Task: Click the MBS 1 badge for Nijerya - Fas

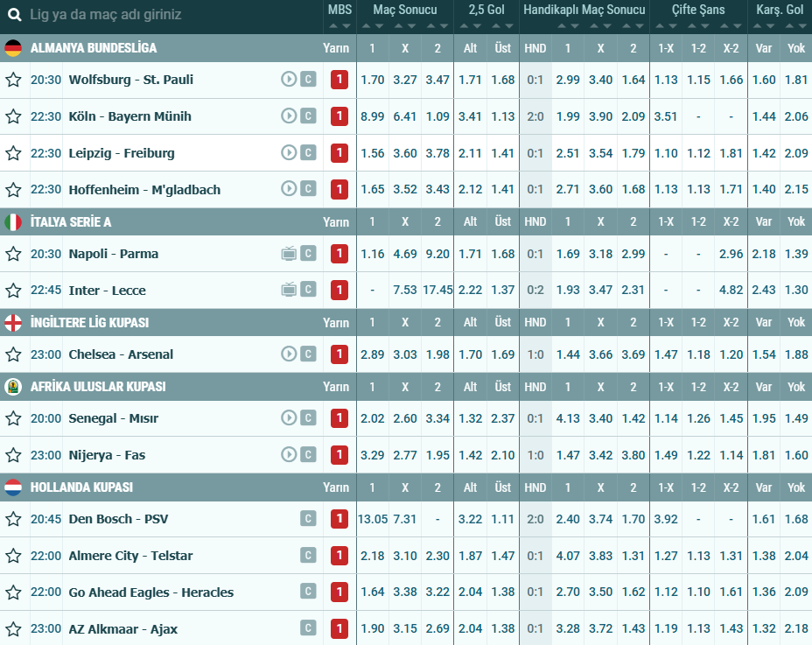Action: point(339,455)
